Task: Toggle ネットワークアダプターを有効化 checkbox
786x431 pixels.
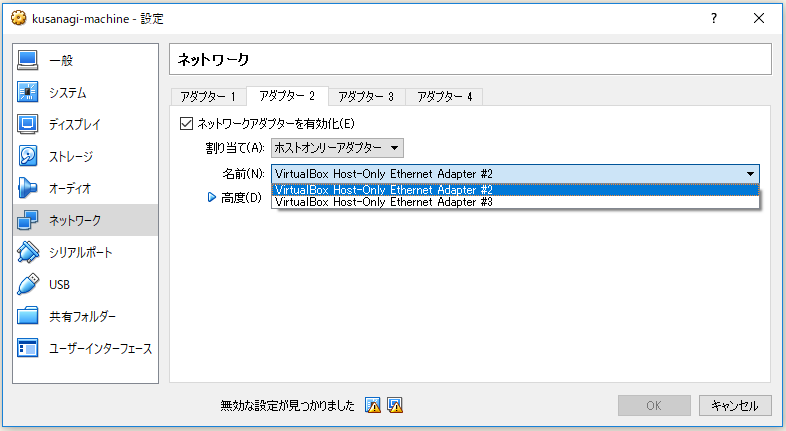Action: [x=186, y=123]
